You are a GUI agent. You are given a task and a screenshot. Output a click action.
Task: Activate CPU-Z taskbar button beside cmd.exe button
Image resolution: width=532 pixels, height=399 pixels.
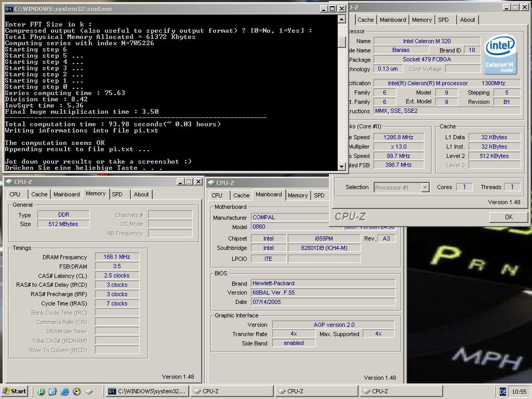pos(232,392)
